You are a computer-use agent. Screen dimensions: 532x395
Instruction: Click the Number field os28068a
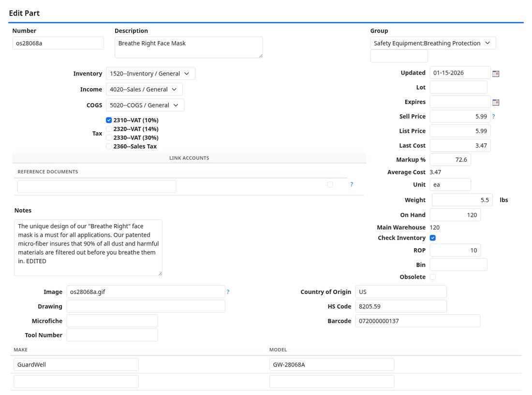[58, 43]
